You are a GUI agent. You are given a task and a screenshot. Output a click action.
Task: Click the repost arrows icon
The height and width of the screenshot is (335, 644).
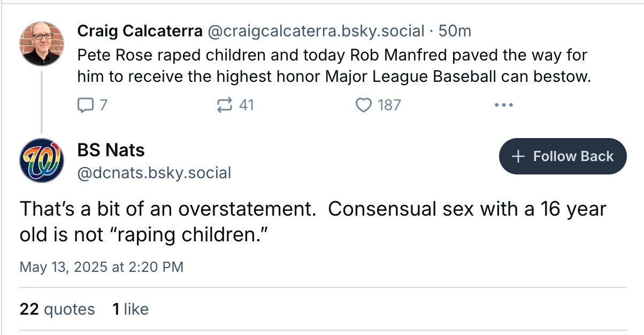click(x=224, y=105)
